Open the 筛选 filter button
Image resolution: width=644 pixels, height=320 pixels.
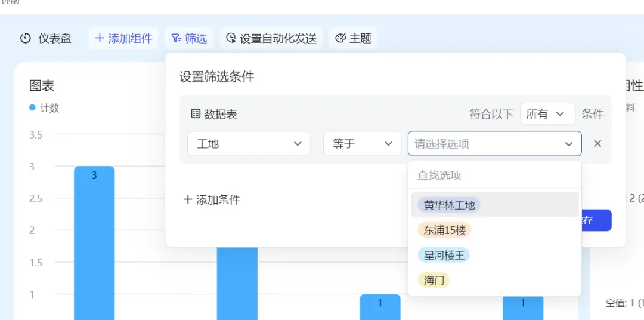tap(190, 39)
